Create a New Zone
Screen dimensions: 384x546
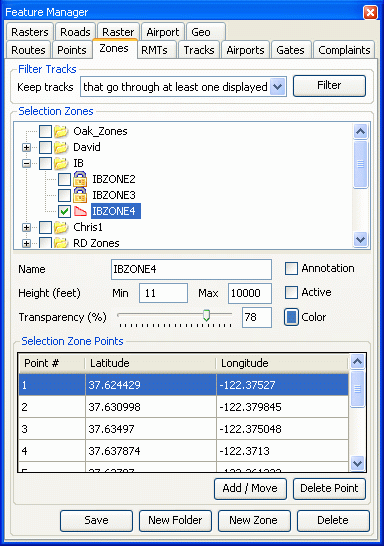click(x=254, y=521)
